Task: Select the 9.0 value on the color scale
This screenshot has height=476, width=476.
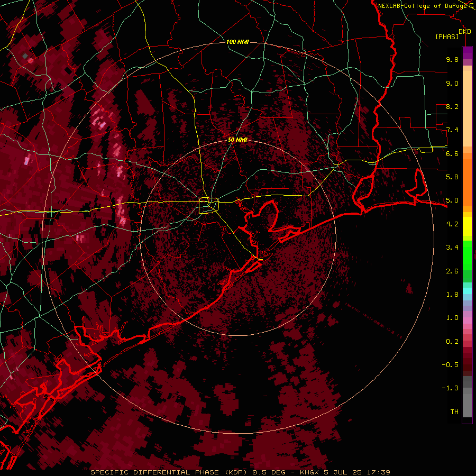Action: coord(452,83)
